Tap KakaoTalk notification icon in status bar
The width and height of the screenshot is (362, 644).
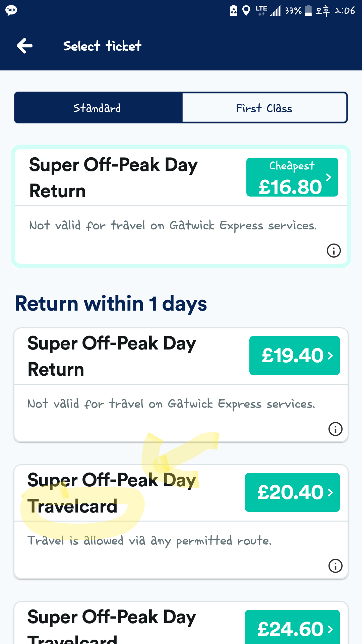pos(11,10)
